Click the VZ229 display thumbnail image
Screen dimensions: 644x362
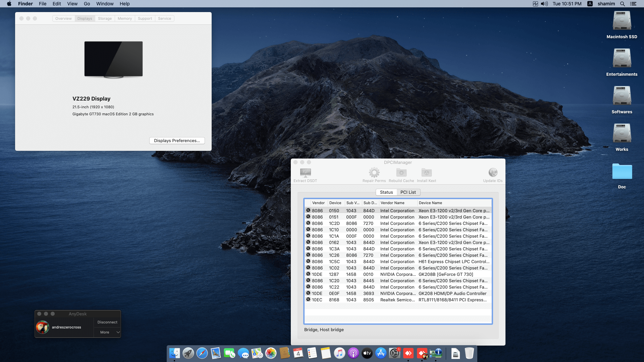[113, 60]
